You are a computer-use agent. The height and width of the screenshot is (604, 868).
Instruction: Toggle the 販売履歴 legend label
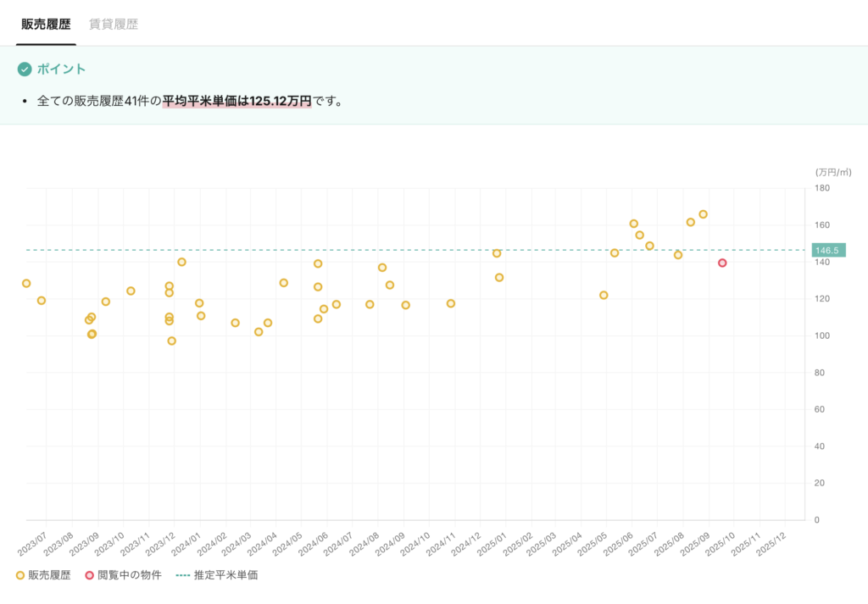[49, 575]
